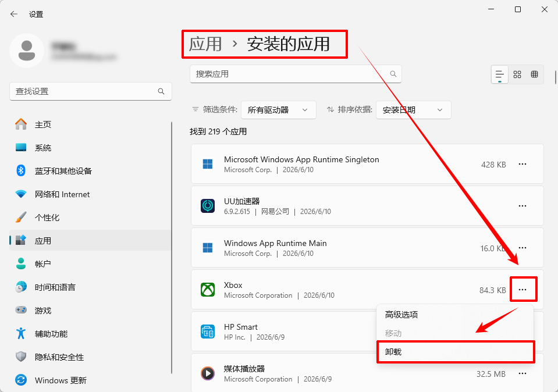Open 时间和语言 settings

point(91,287)
